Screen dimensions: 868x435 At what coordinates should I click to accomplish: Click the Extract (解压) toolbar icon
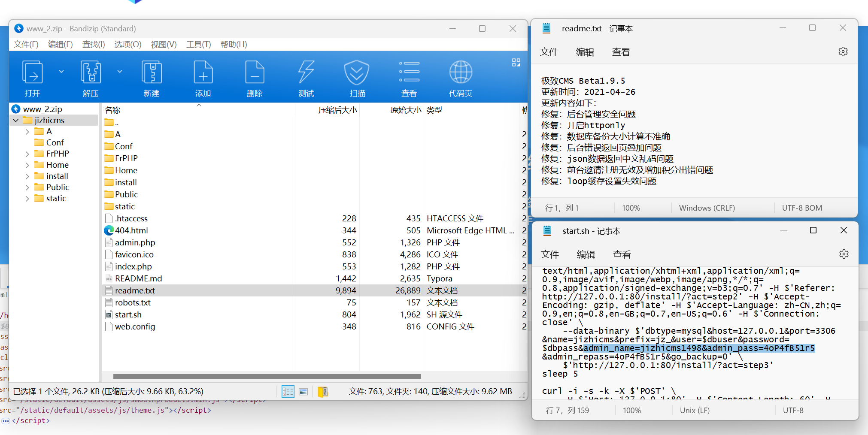pos(91,73)
